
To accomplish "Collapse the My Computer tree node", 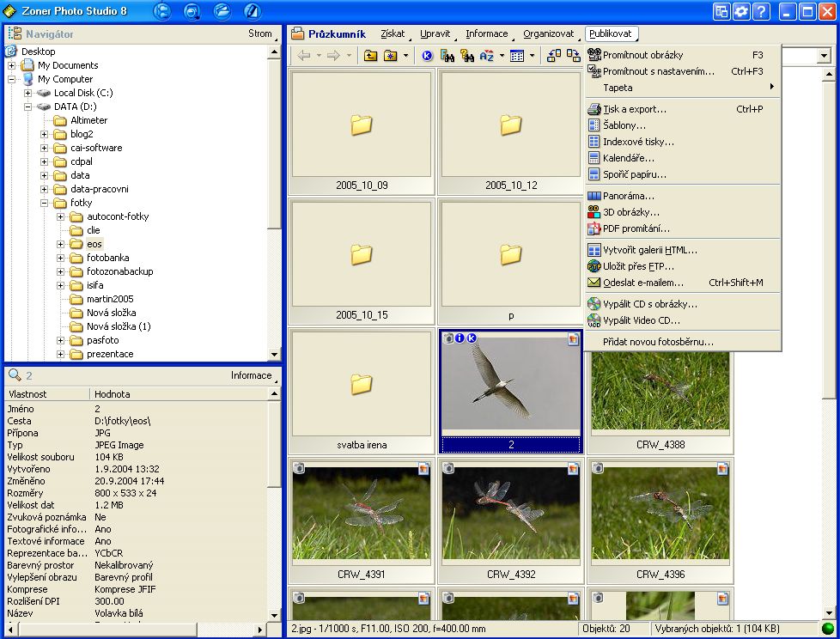I will pos(11,79).
